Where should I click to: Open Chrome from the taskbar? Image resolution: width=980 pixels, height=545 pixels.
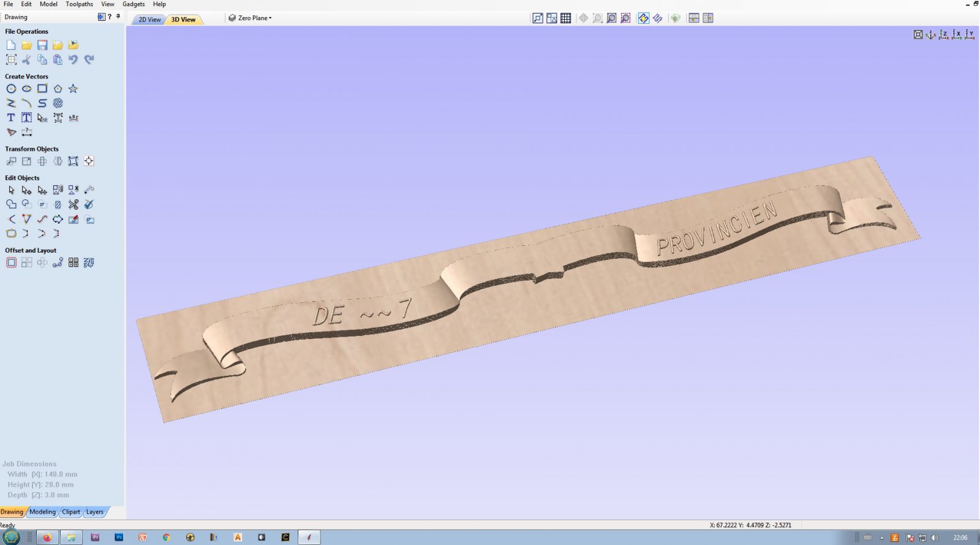[x=166, y=538]
